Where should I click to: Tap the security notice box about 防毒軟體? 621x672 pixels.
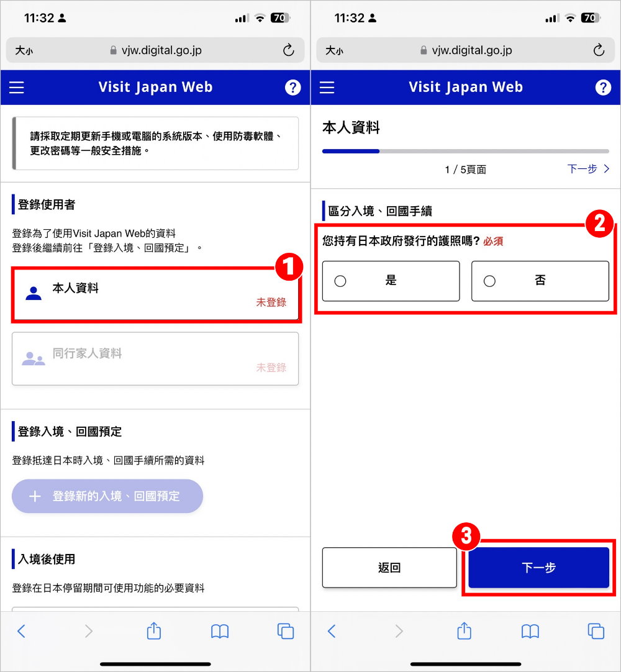click(155, 143)
